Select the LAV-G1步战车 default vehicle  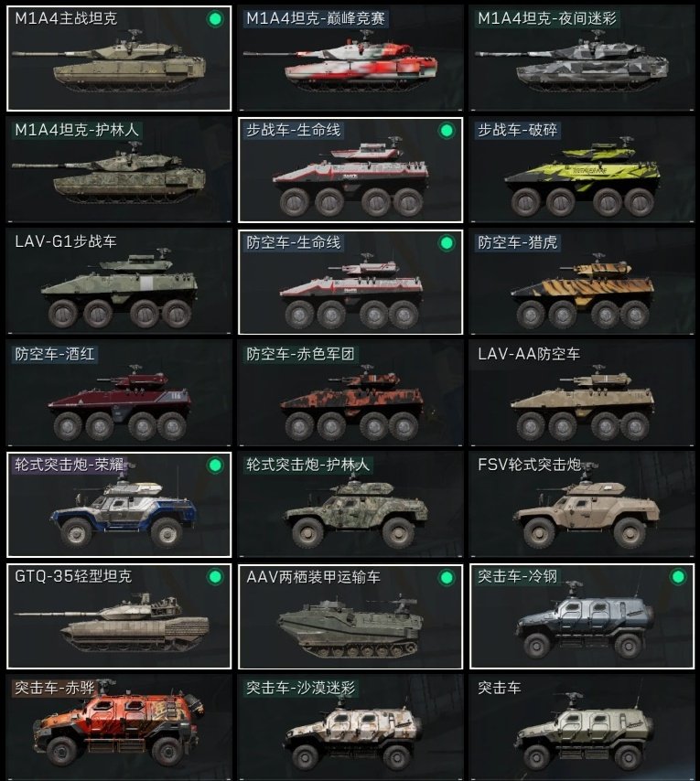119,282
